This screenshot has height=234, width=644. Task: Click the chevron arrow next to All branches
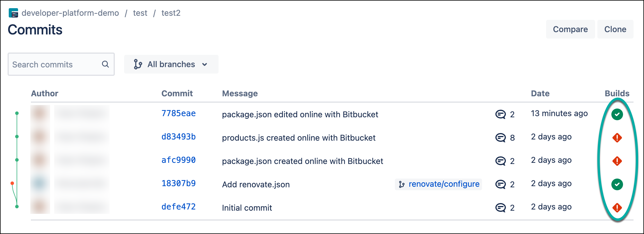(205, 64)
